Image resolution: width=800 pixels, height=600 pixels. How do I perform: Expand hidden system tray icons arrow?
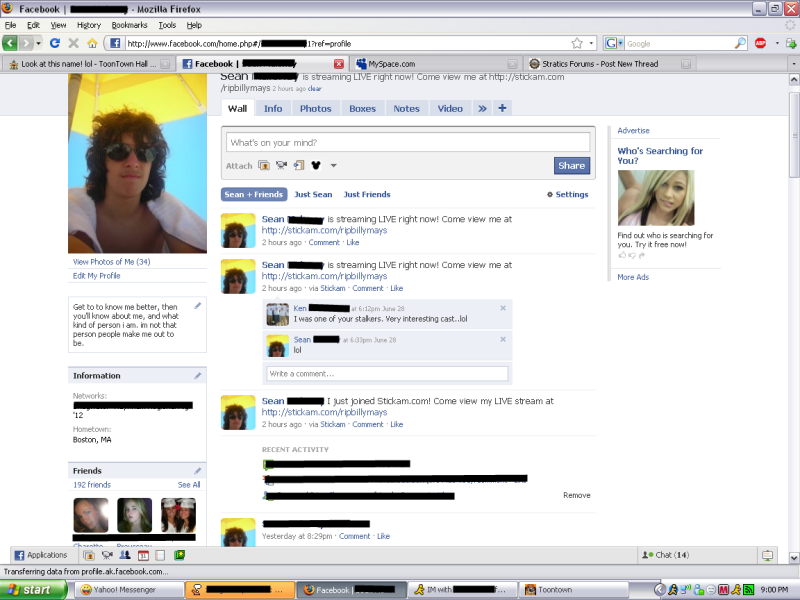pos(660,590)
